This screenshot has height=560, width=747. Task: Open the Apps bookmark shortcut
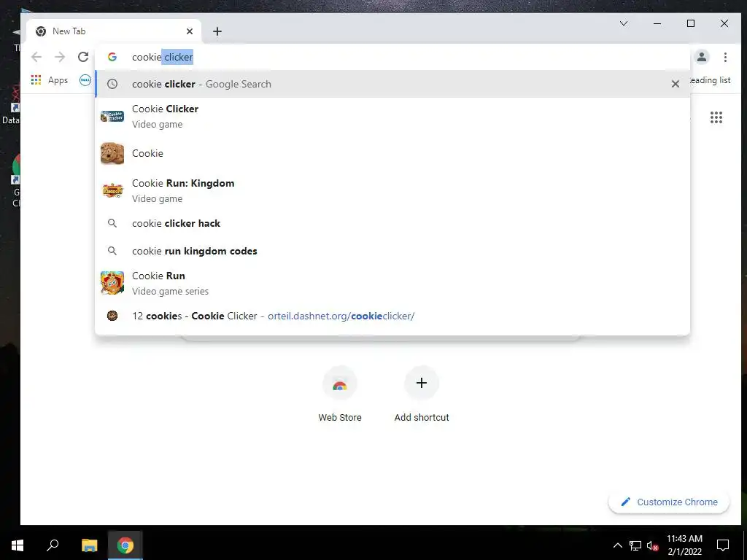click(x=50, y=80)
